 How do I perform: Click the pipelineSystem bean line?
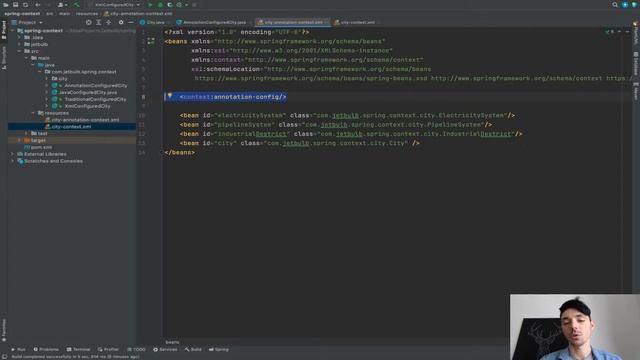(x=336, y=125)
